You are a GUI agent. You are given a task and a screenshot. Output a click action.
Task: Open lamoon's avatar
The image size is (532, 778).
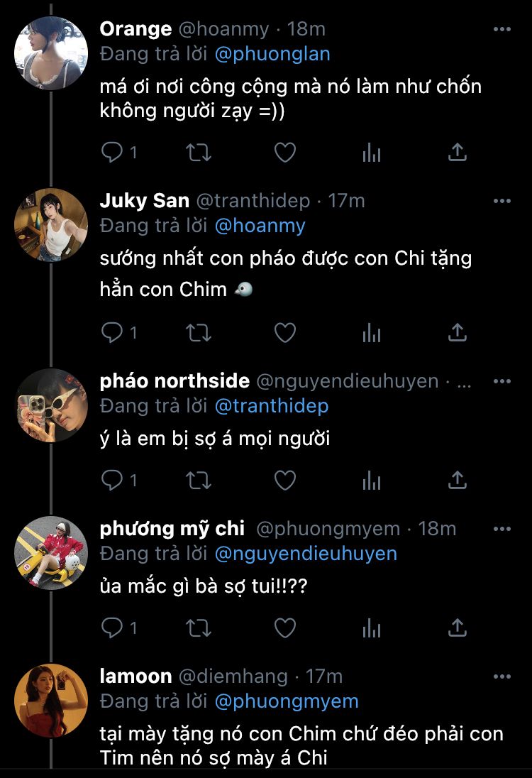tap(50, 700)
